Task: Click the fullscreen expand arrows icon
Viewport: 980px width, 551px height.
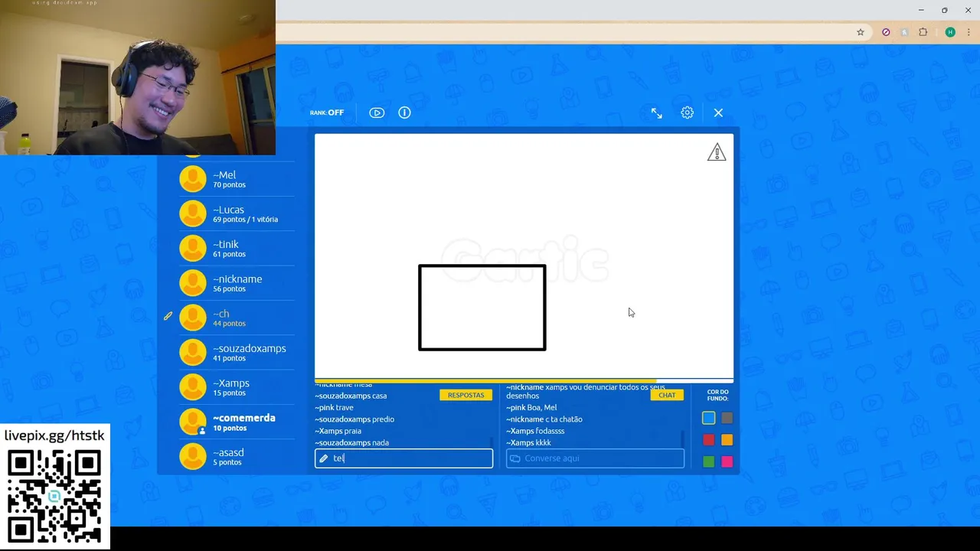Action: click(657, 112)
